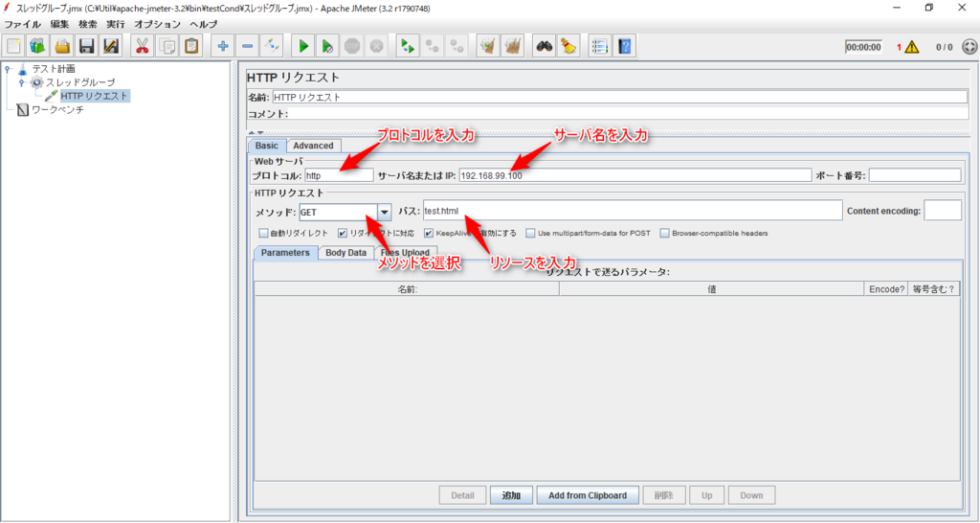The image size is (980, 523).
Task: Click the 名前 field for HTTP リクエスト
Action: pos(620,97)
